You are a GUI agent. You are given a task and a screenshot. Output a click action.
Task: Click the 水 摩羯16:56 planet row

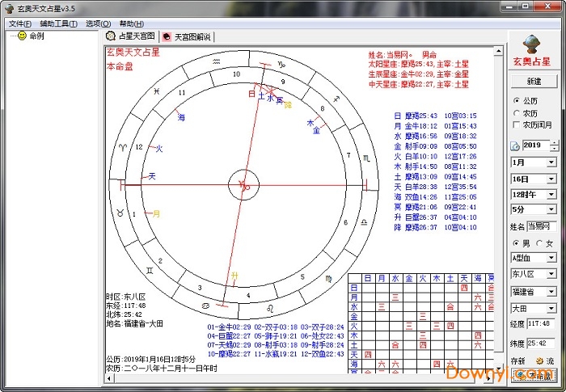click(435, 136)
